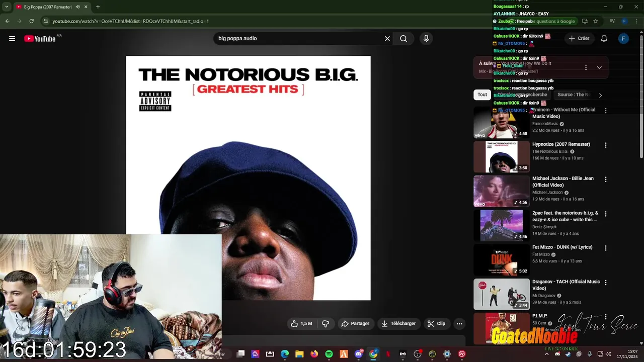The width and height of the screenshot is (644, 362).
Task: Open the Eminem - Without Me video thumbnail
Action: coord(502,123)
